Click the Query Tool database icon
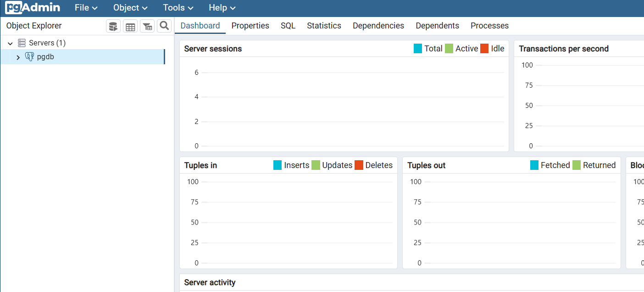The image size is (644, 292). coord(113,26)
